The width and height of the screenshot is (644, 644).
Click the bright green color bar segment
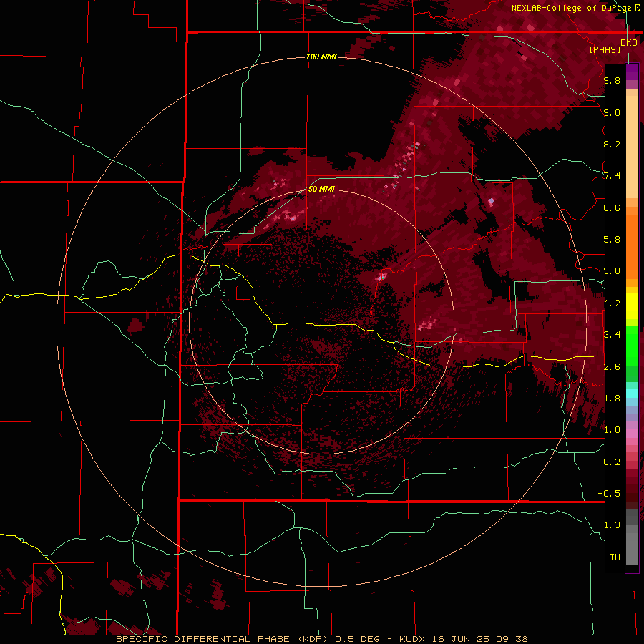tap(632, 345)
